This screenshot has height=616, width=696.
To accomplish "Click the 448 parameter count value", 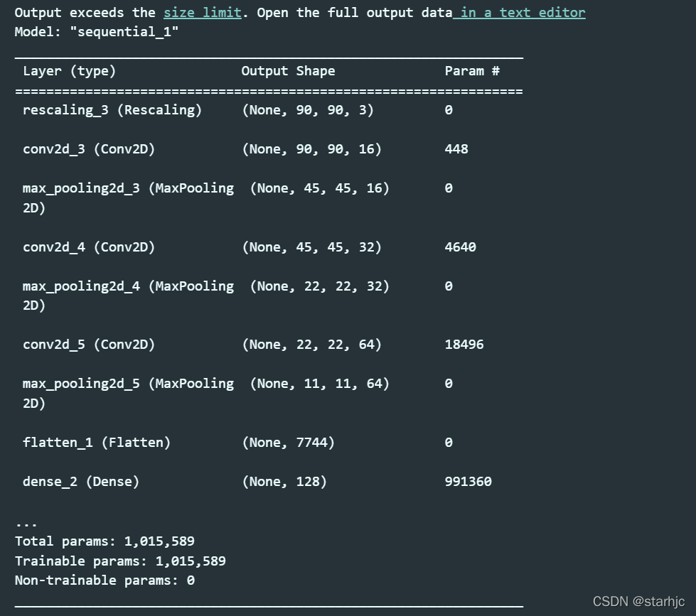I will (456, 149).
